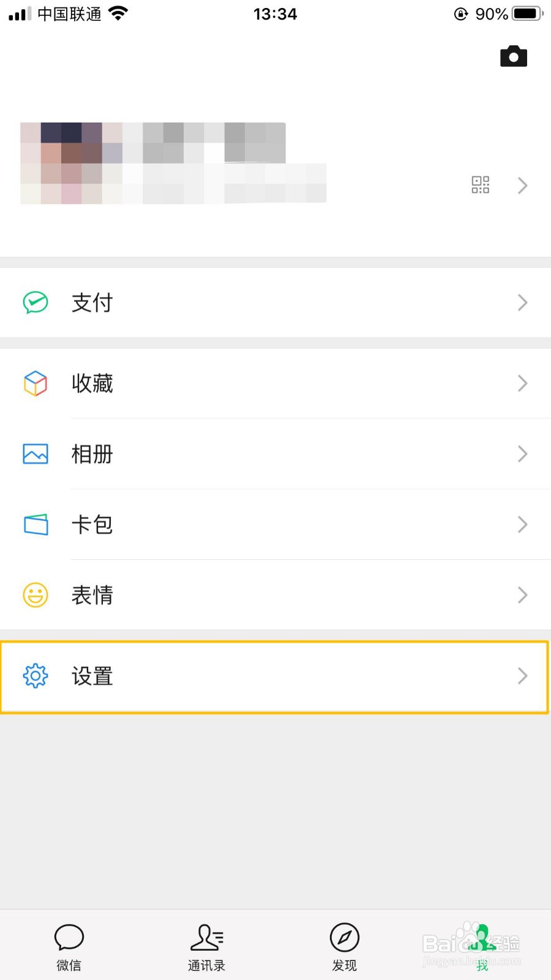The width and height of the screenshot is (551, 980).
Task: Tap the yellow 表情 smiley icon
Action: pos(36,595)
